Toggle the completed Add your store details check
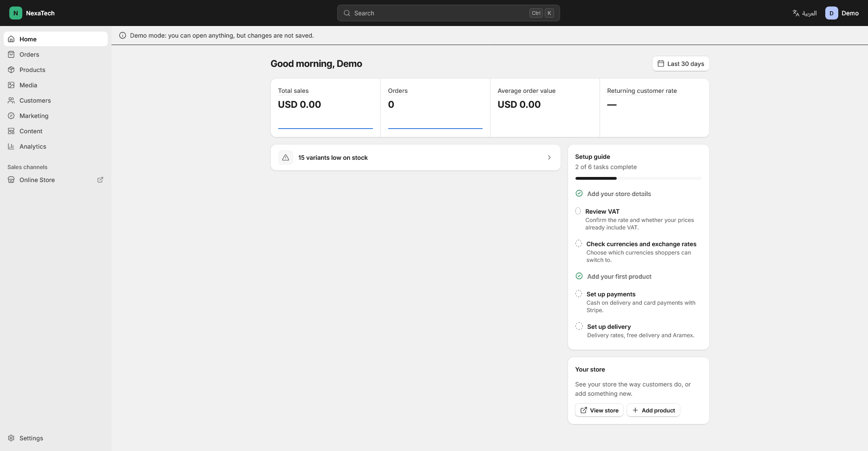The height and width of the screenshot is (451, 868). 579,193
